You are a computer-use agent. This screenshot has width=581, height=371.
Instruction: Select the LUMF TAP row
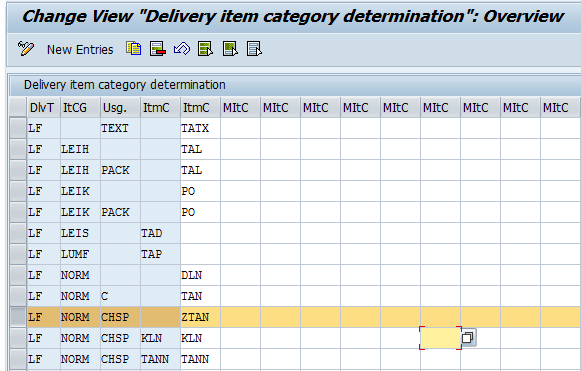(x=18, y=254)
